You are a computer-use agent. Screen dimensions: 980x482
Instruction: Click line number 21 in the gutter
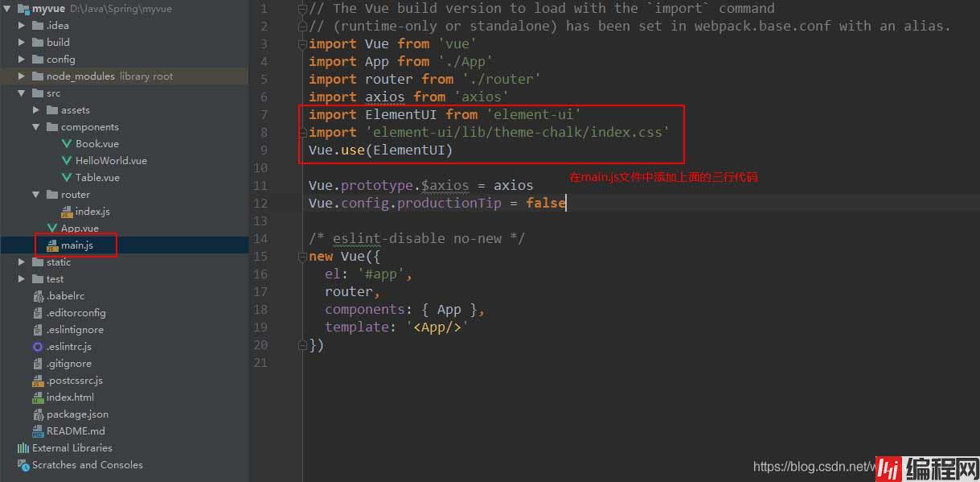click(x=260, y=363)
